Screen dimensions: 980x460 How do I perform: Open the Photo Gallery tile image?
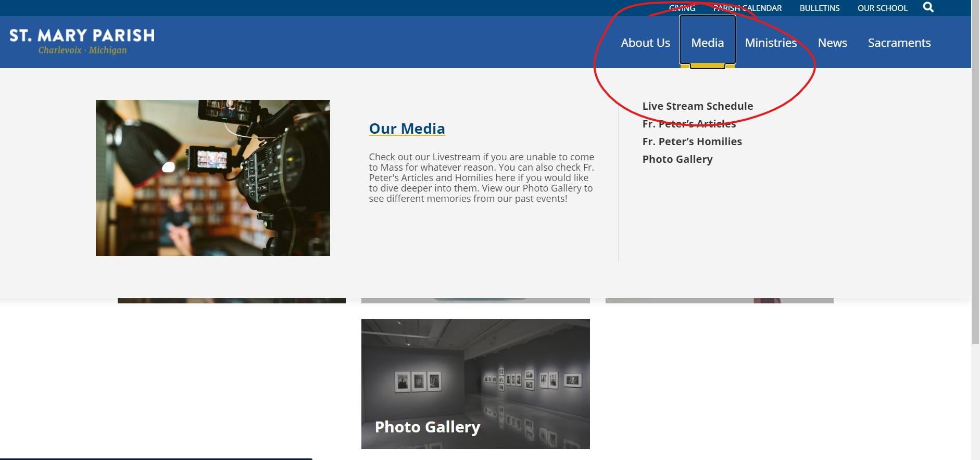[x=475, y=384]
